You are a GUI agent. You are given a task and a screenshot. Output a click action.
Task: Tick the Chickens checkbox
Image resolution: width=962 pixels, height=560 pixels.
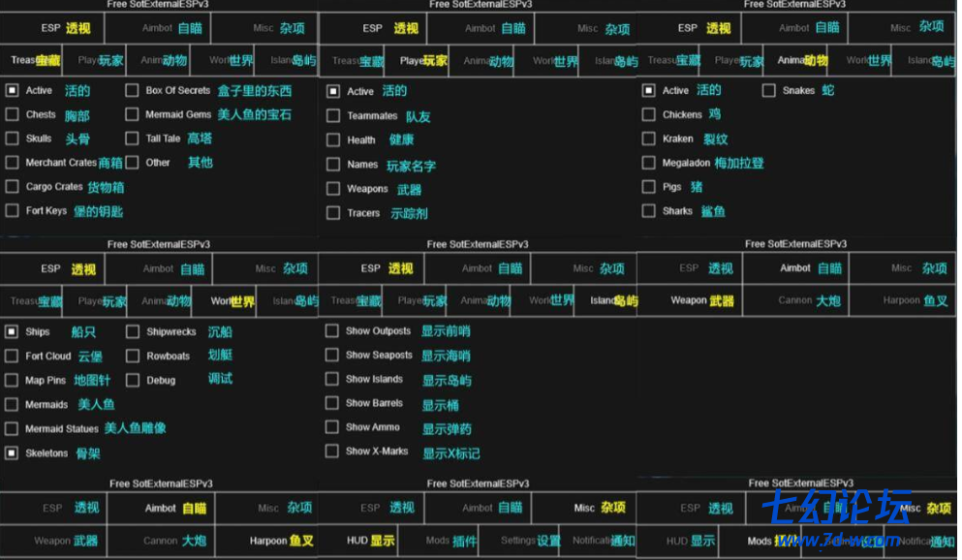click(x=648, y=114)
